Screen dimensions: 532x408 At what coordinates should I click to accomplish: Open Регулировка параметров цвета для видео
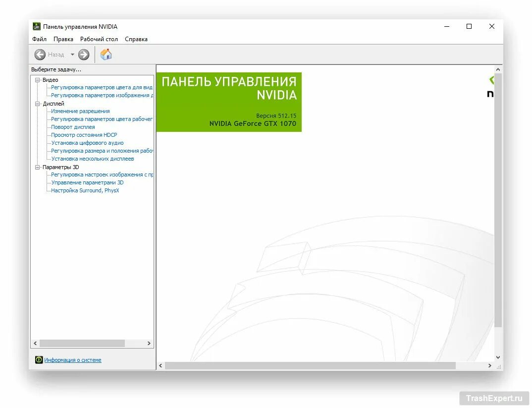pyautogui.click(x=102, y=88)
